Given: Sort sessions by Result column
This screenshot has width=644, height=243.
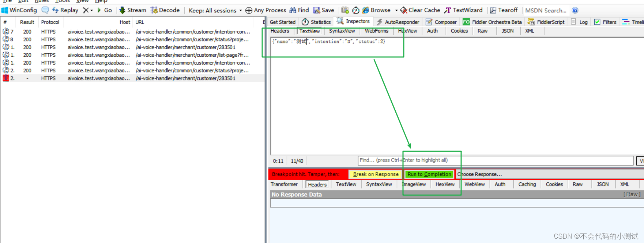Looking at the screenshot, I should click(x=27, y=22).
